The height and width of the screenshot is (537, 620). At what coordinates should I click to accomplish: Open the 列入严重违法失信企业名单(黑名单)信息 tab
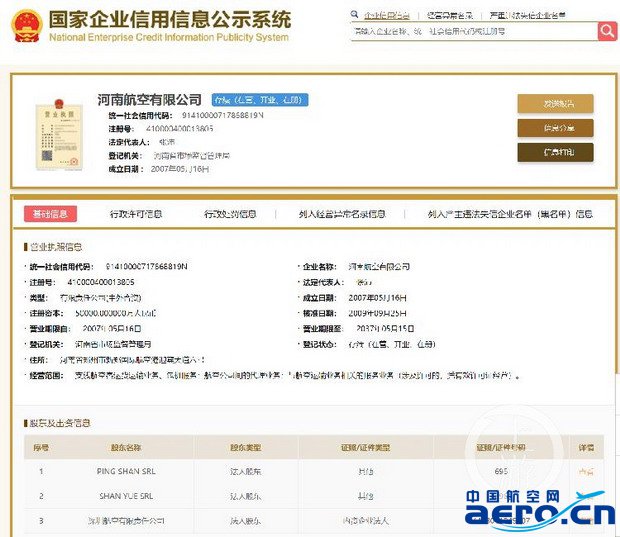[510, 214]
